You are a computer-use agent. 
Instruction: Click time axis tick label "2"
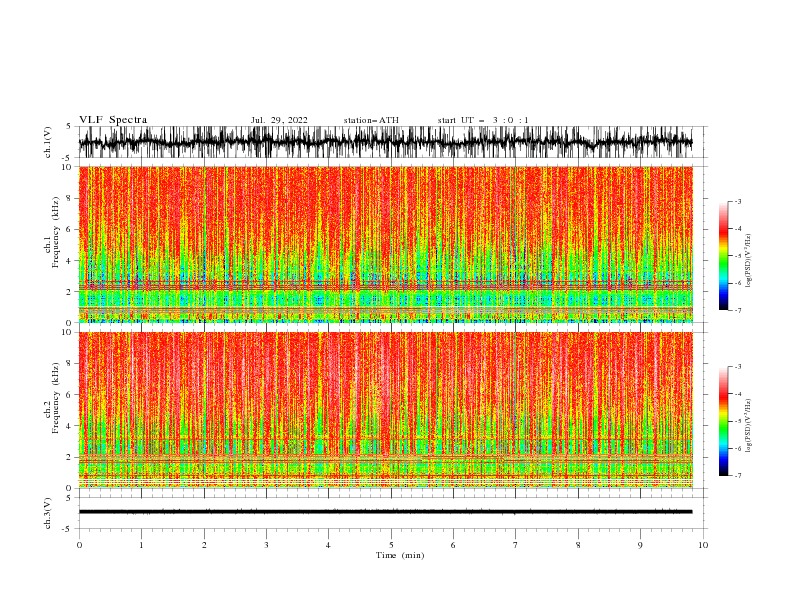pos(204,545)
